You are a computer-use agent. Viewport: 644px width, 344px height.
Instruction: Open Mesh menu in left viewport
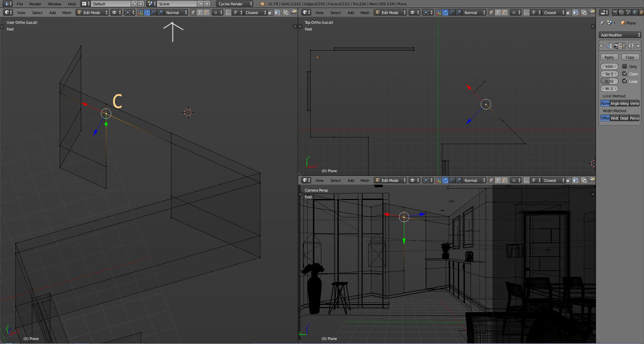click(67, 12)
